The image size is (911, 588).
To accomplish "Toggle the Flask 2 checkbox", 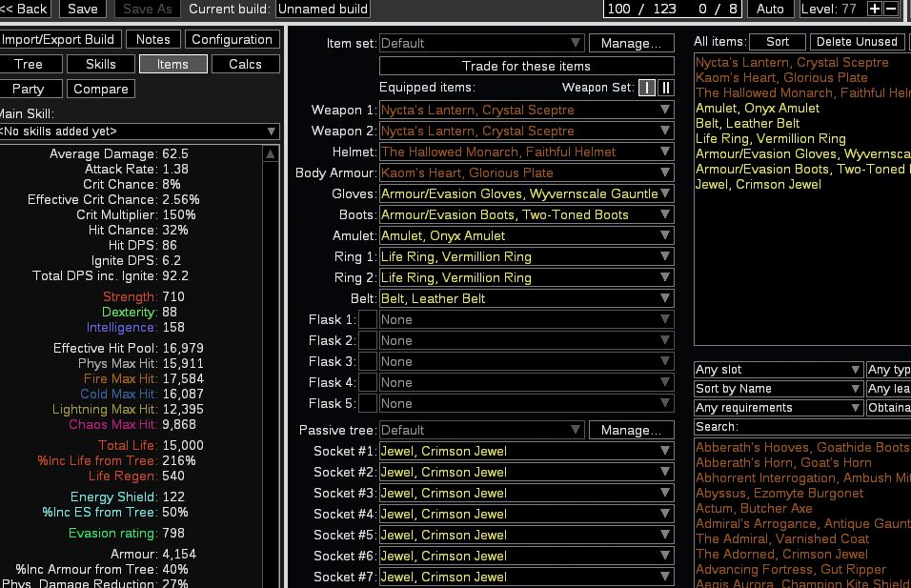I will [x=368, y=340].
